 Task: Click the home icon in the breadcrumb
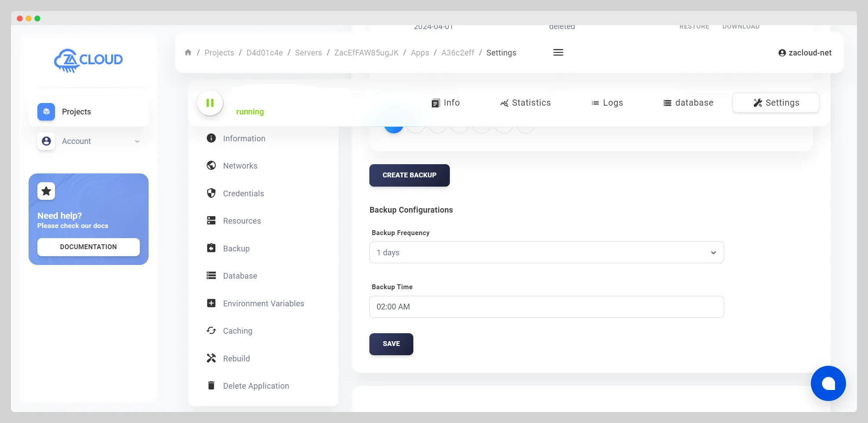pos(188,52)
